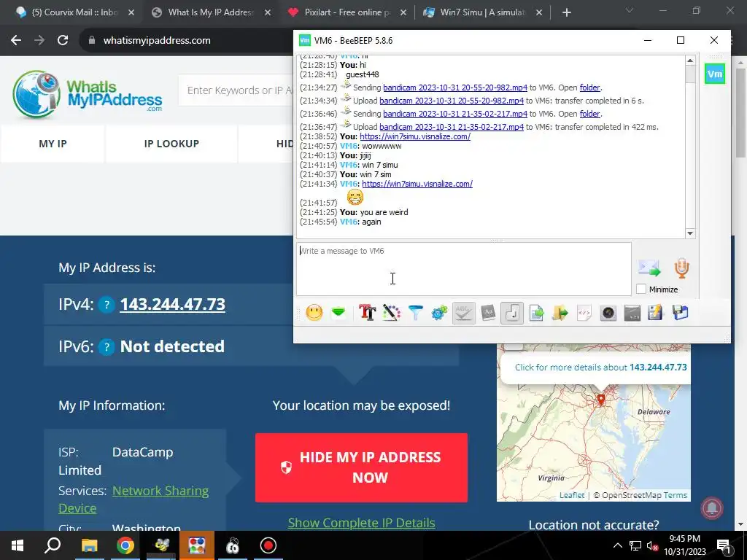Image resolution: width=747 pixels, height=560 pixels.
Task: Open a new browser tab with plus button
Action: (566, 13)
